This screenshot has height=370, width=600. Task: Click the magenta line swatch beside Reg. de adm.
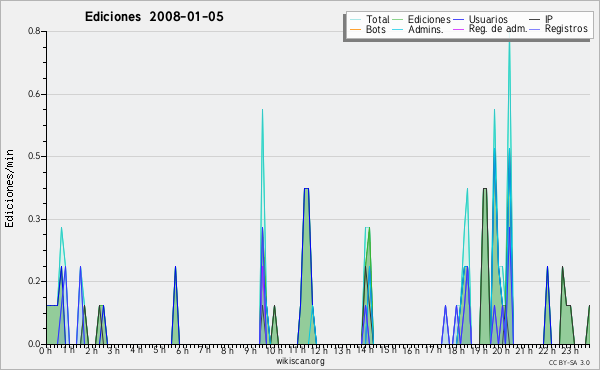(x=458, y=29)
